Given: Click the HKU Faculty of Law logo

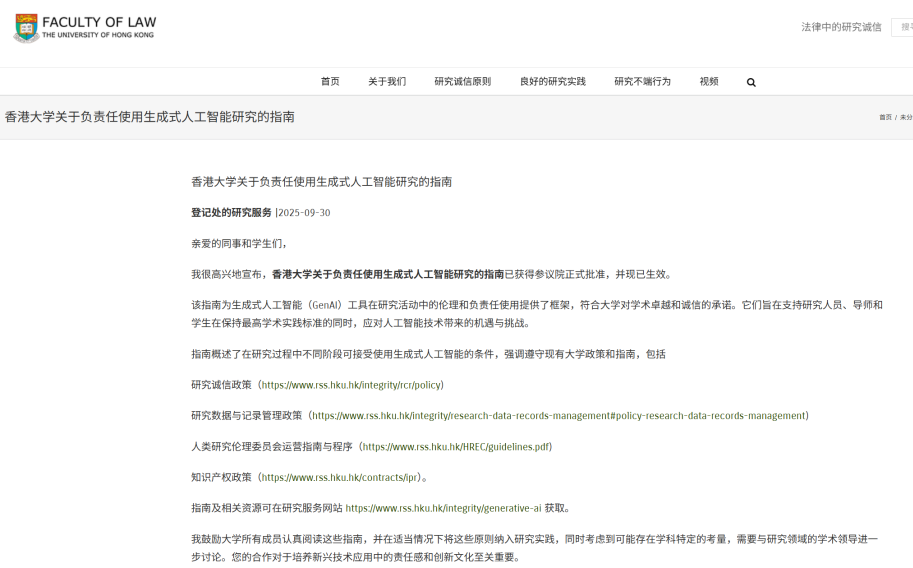Looking at the screenshot, I should pos(85,28).
